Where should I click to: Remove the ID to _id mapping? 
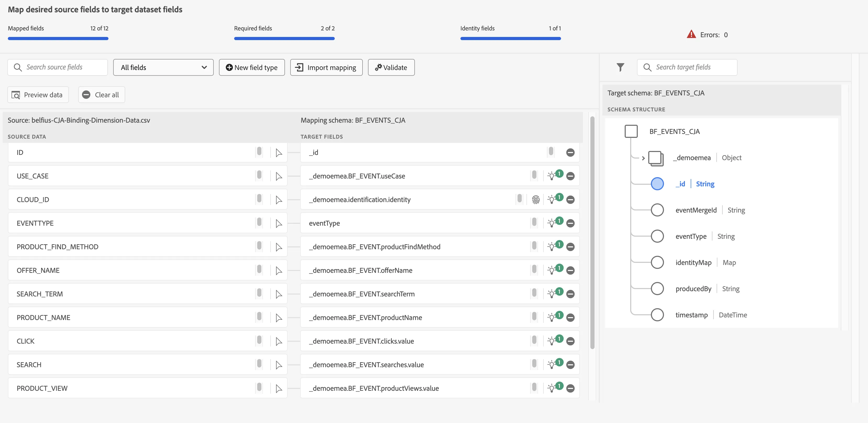click(570, 152)
